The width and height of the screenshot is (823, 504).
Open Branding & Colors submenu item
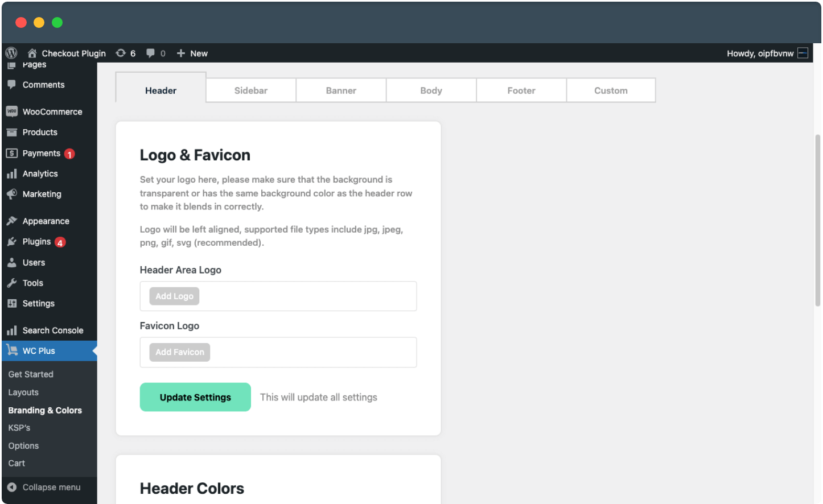pyautogui.click(x=45, y=410)
